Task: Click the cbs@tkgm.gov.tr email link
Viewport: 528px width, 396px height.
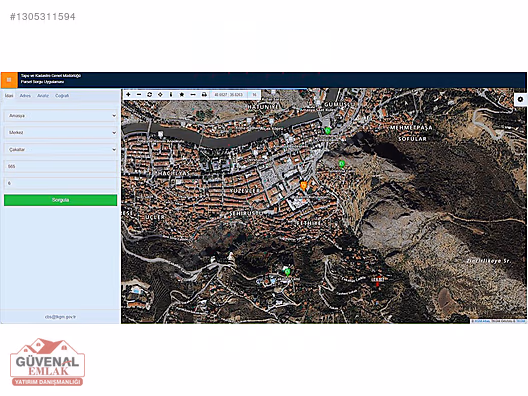Action: (61, 317)
